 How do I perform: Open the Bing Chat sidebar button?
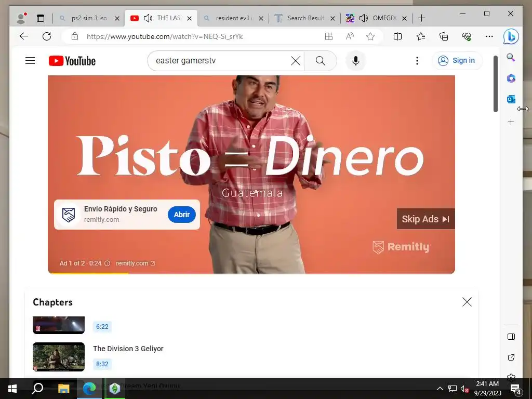click(x=511, y=37)
